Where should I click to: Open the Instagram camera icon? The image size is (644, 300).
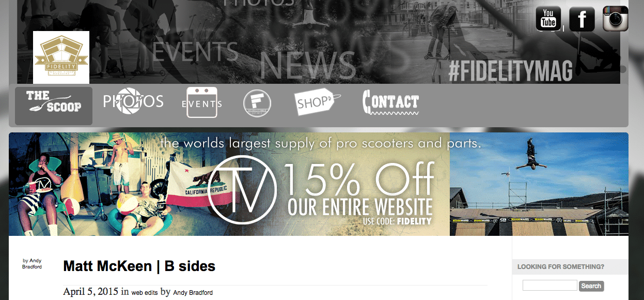(616, 19)
